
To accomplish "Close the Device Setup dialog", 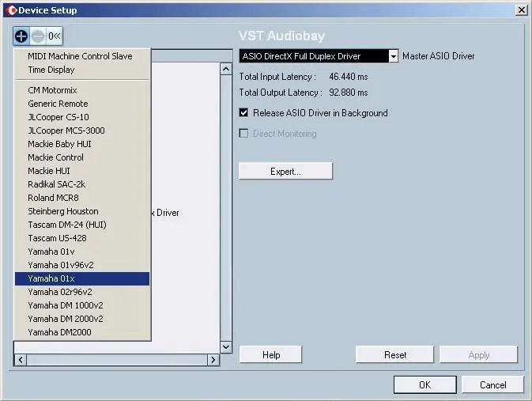I will (521, 9).
